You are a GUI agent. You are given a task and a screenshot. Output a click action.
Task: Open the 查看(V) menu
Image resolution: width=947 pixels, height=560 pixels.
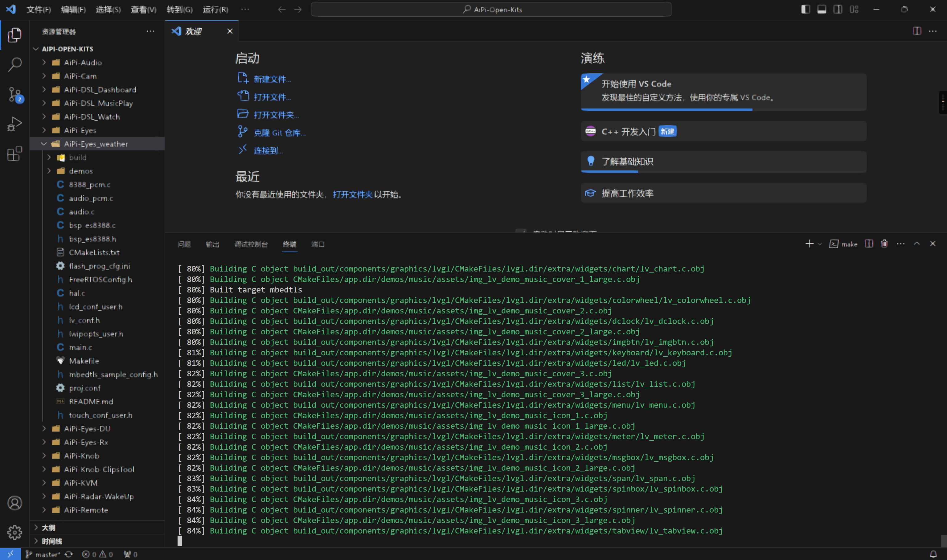(143, 10)
